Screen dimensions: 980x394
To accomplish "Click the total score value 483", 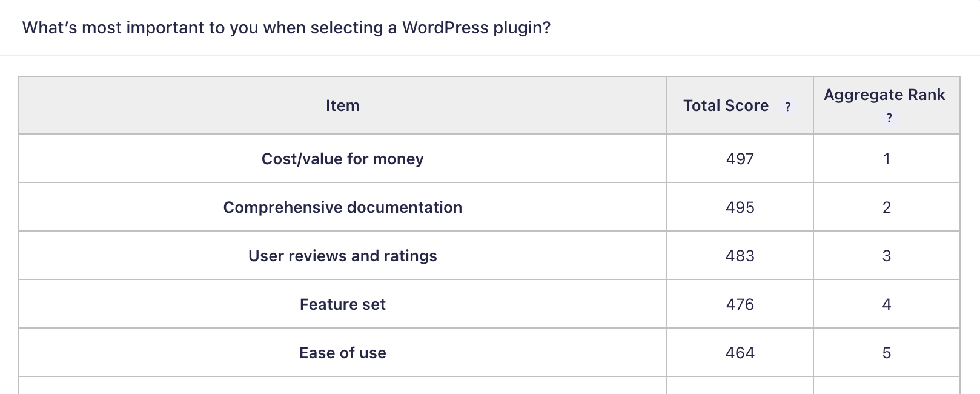I will [x=740, y=256].
